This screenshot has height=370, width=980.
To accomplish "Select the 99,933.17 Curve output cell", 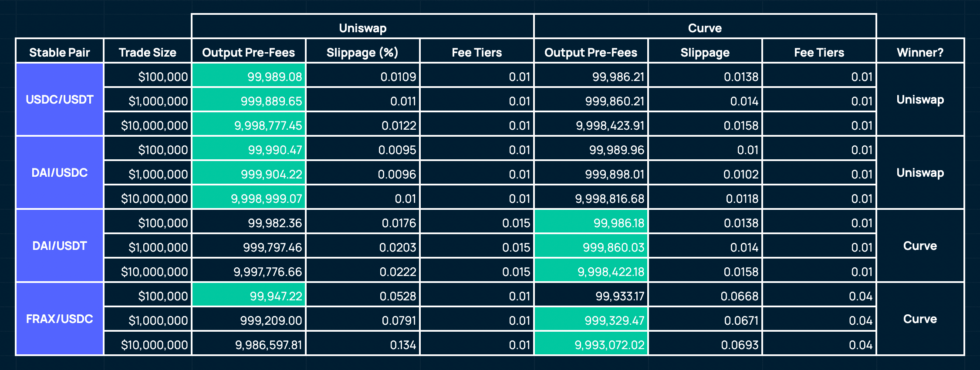I will 591,295.
